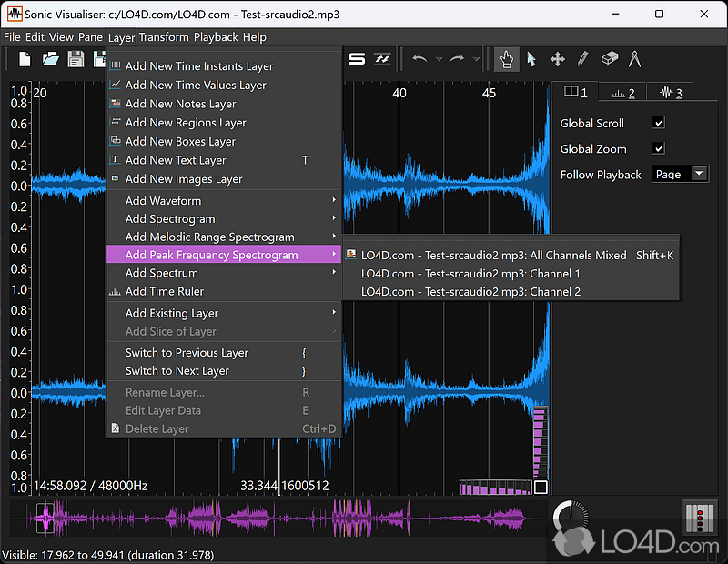
Task: Open the File menu
Action: click(x=12, y=37)
